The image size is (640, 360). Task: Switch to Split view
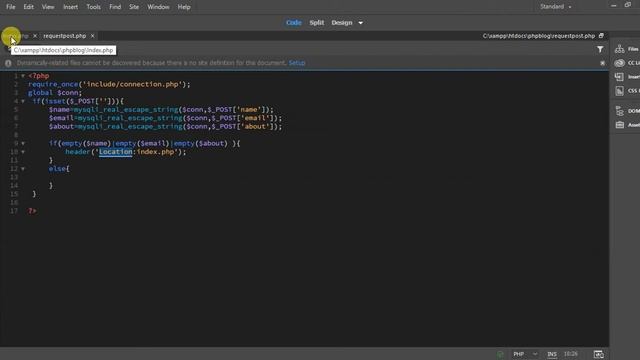(316, 23)
